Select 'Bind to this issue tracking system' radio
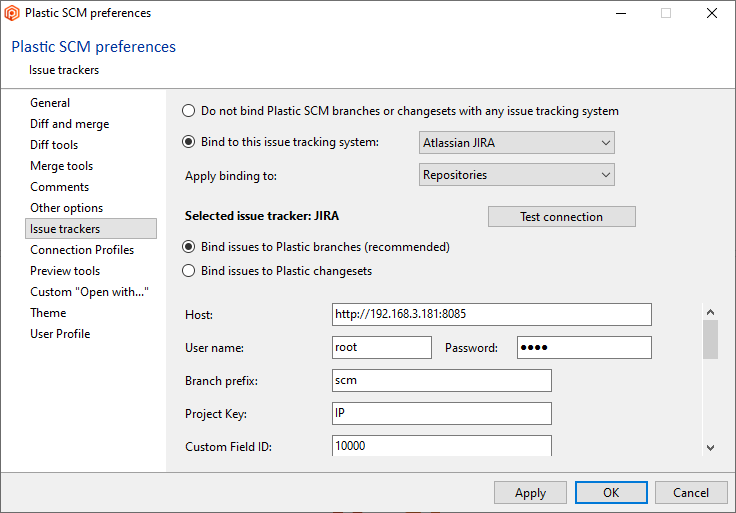 tap(188, 142)
